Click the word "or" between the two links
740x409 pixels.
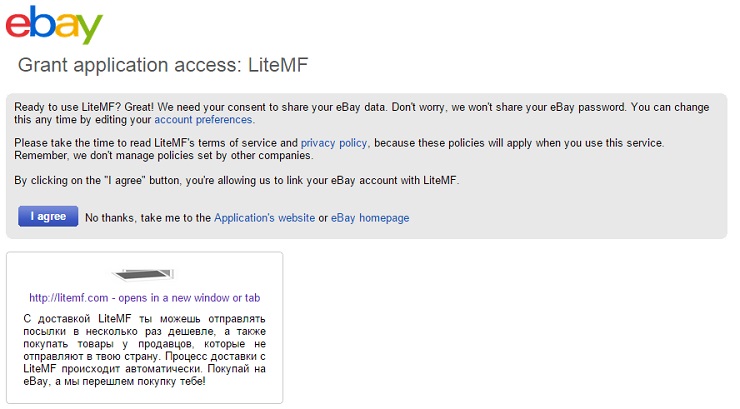pos(323,218)
